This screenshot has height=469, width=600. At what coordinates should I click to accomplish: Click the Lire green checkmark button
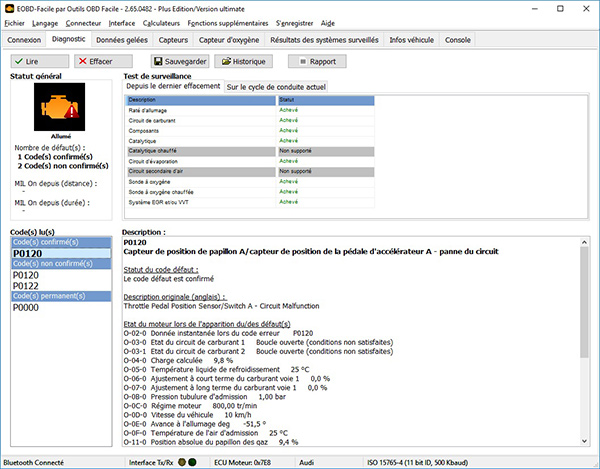pyautogui.click(x=40, y=61)
